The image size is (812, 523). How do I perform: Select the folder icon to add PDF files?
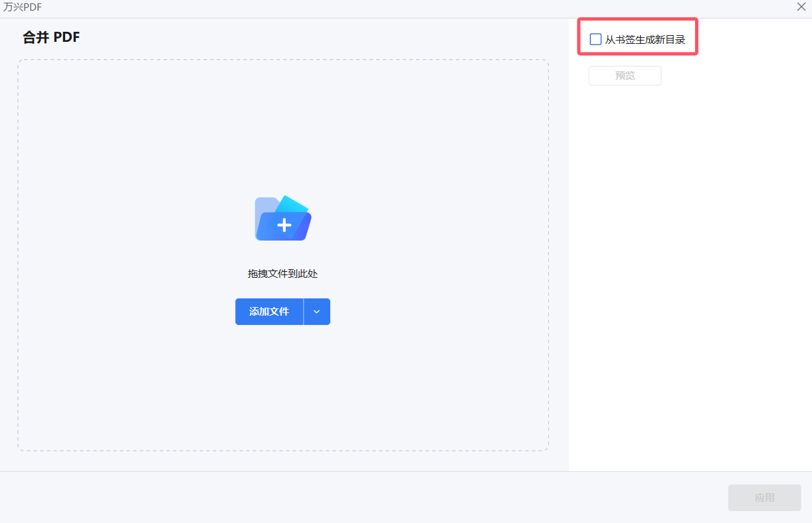coord(282,218)
